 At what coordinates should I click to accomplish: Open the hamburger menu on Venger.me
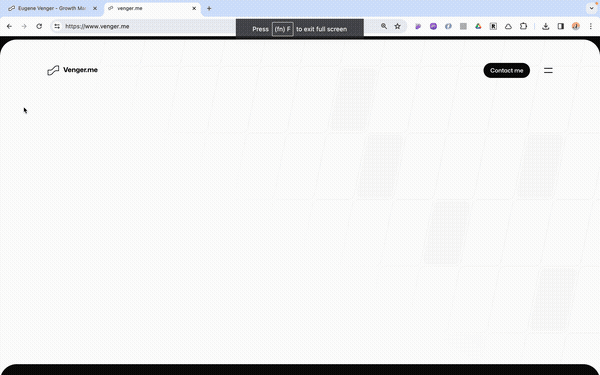pyautogui.click(x=548, y=70)
